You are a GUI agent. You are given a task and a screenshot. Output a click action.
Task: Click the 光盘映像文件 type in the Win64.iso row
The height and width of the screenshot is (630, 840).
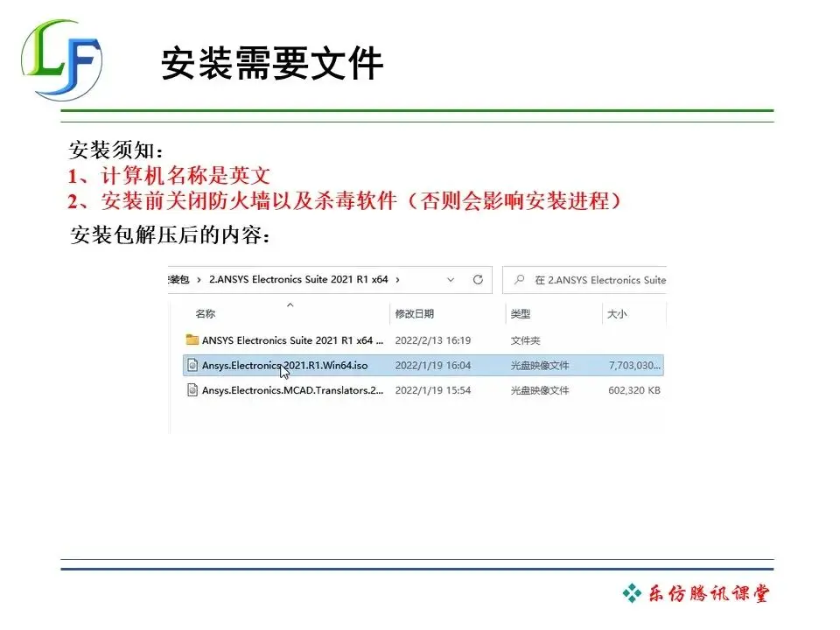coord(540,366)
